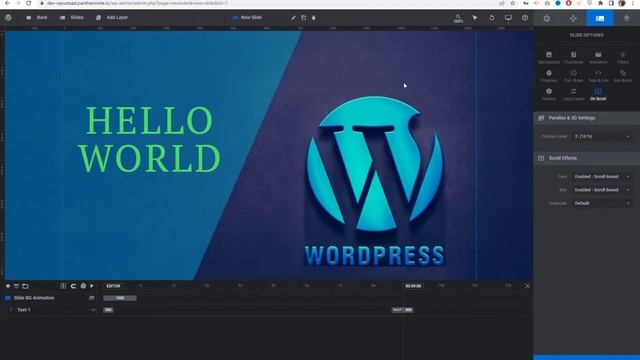The width and height of the screenshot is (640, 360).
Task: Reload the browser page
Action: pos(29,3)
